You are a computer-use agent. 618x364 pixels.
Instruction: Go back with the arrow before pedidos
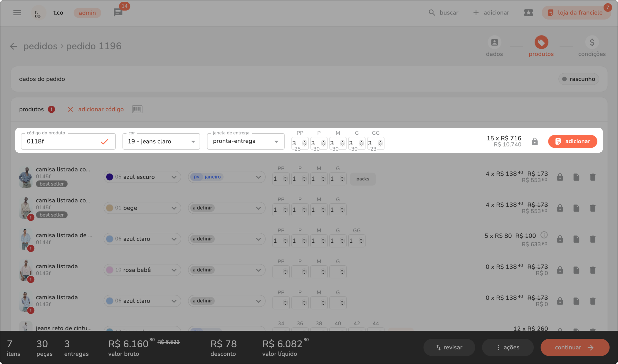point(14,46)
